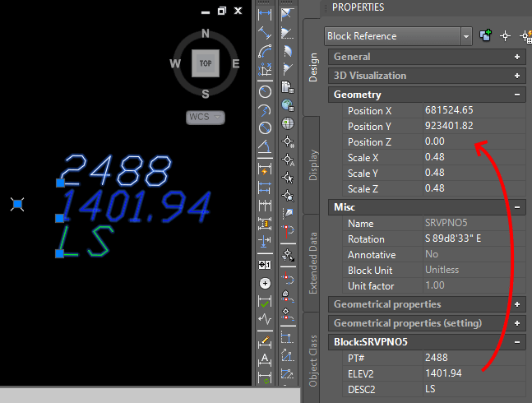The width and height of the screenshot is (532, 403).
Task: Select the Aligned dimension tool
Action: [x=265, y=33]
